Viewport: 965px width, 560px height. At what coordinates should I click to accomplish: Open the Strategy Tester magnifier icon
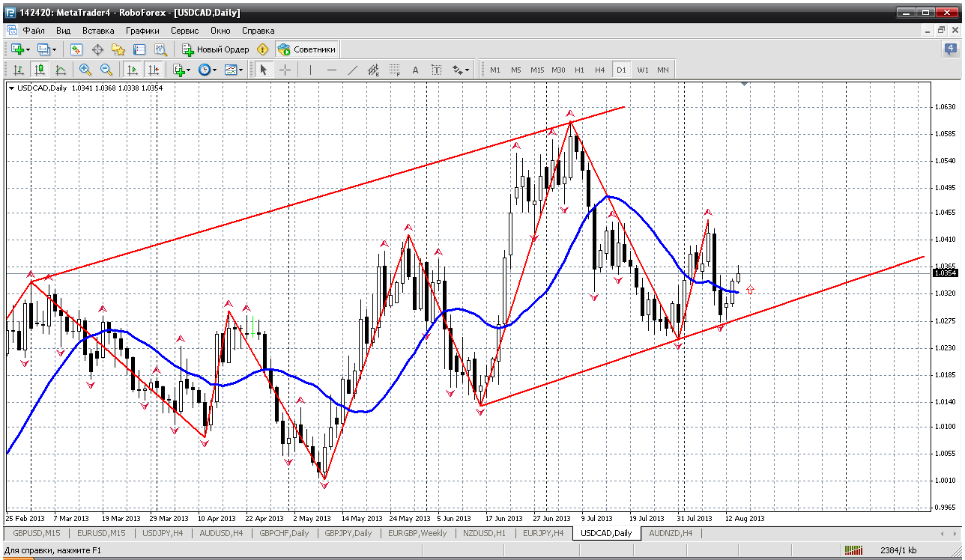click(160, 49)
